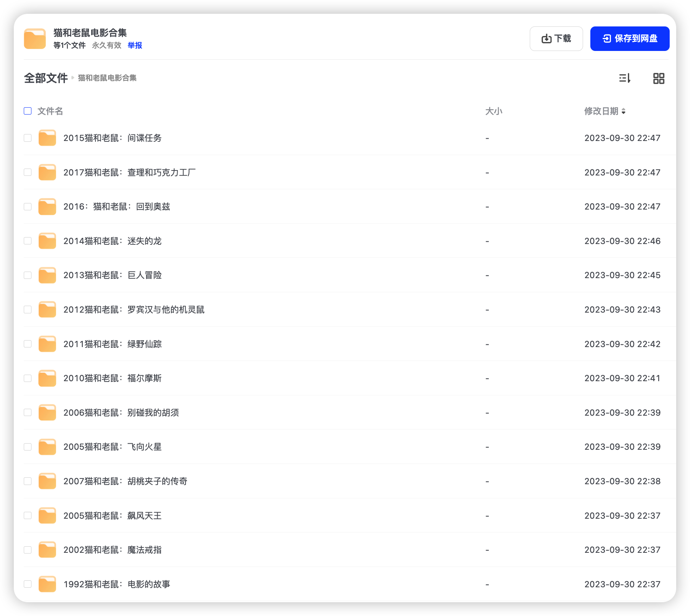Click the 下载 button
The image size is (690, 616).
tap(556, 39)
